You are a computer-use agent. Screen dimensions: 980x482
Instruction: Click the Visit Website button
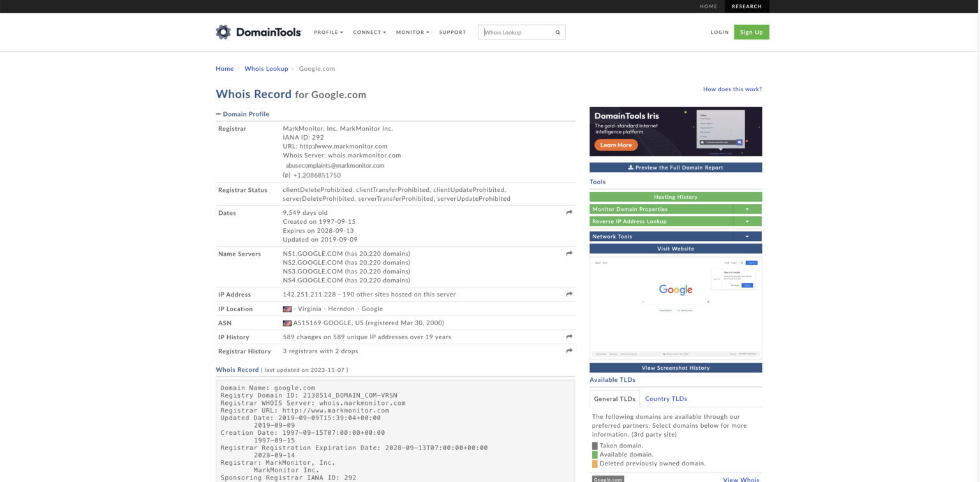click(x=676, y=249)
